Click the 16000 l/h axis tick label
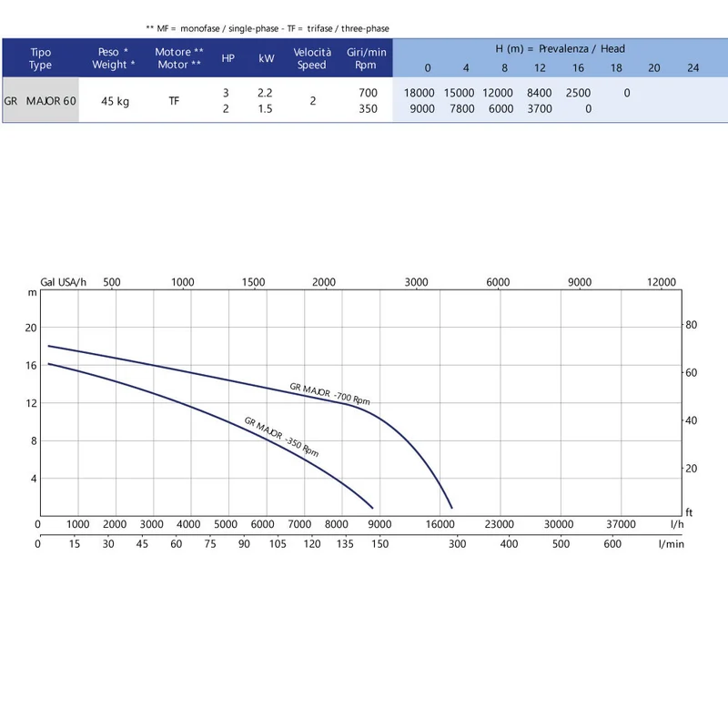 tap(440, 524)
